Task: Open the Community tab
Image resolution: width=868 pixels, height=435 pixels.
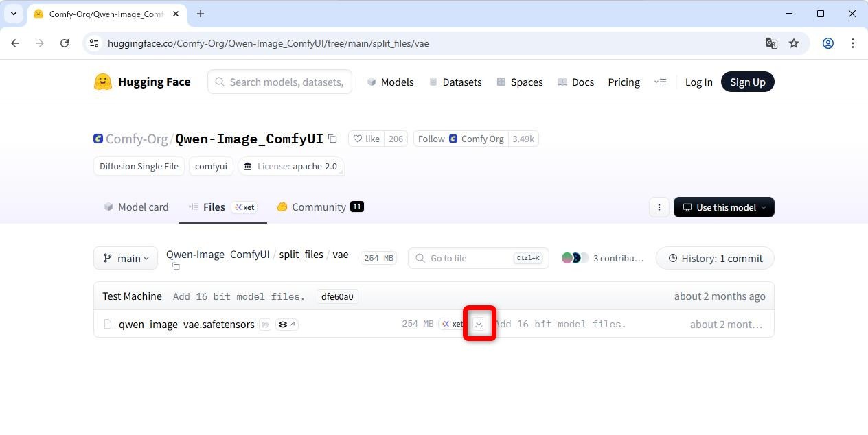Action: pos(320,207)
